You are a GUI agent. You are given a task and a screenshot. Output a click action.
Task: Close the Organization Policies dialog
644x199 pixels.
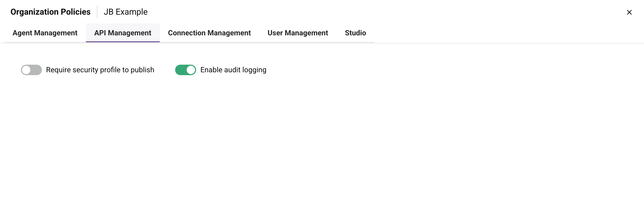tap(629, 12)
